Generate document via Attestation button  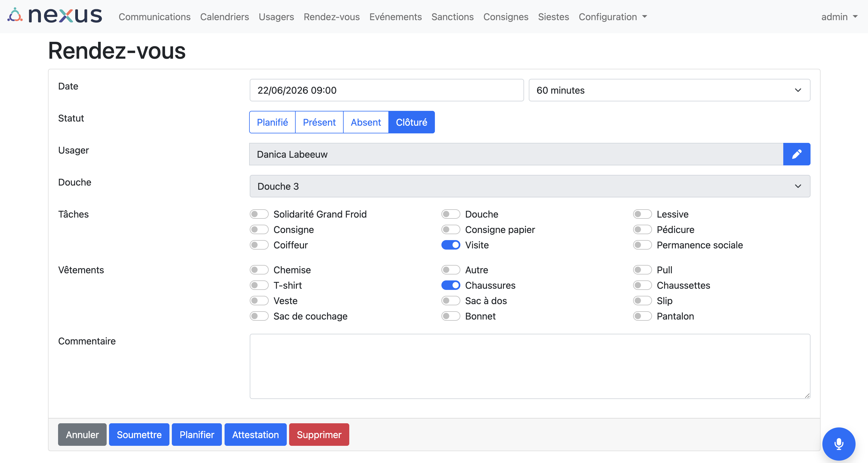255,434
